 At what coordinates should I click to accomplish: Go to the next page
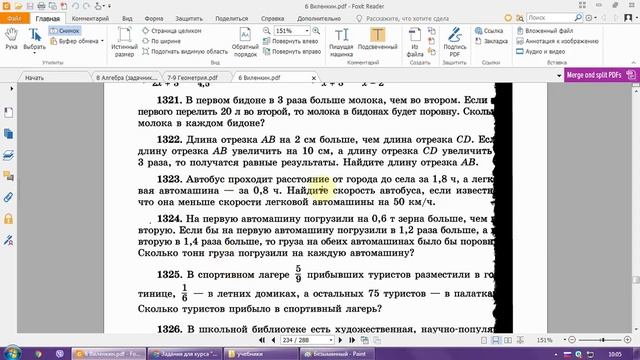340,340
